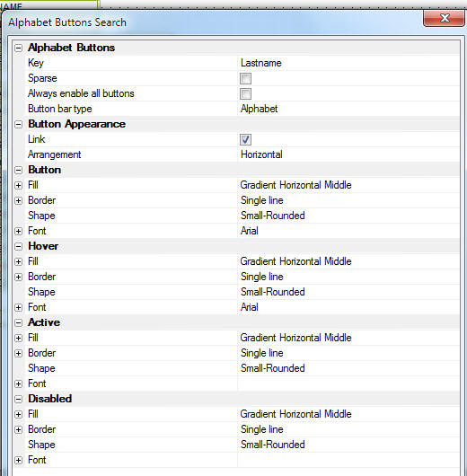Enable the Sparse checkbox
The width and height of the screenshot is (467, 476).
245,79
